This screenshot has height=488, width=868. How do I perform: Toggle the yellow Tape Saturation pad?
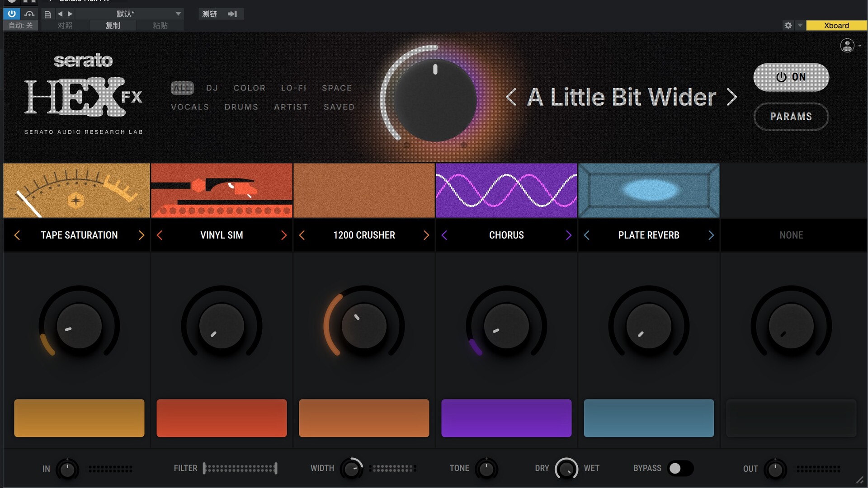click(79, 418)
